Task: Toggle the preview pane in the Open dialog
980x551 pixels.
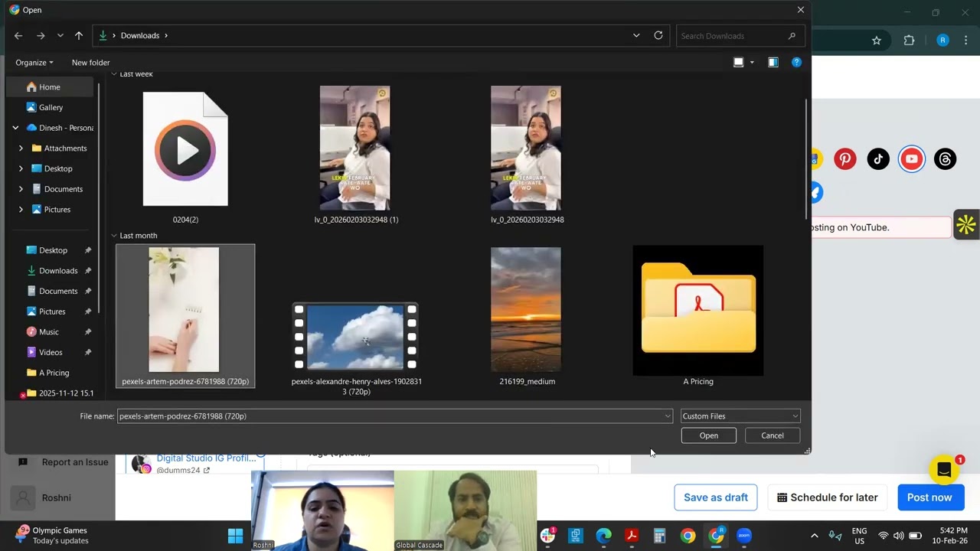Action: [x=773, y=62]
